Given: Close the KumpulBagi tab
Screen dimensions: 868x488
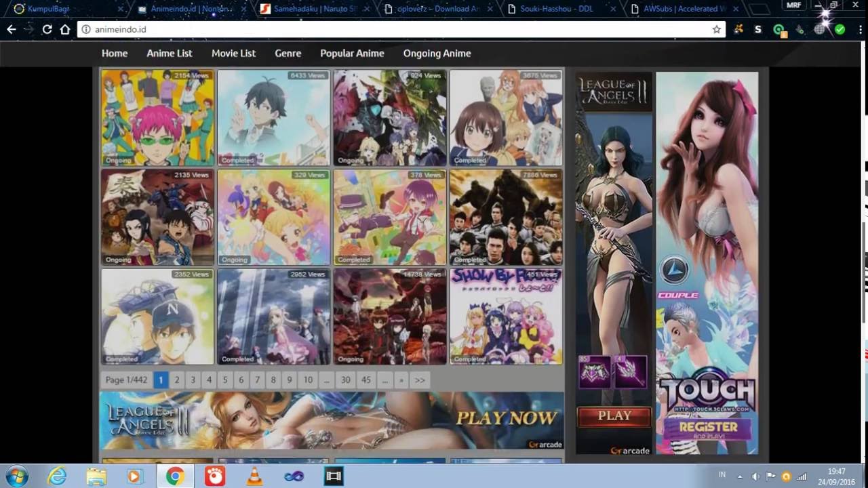Looking at the screenshot, I should [120, 9].
